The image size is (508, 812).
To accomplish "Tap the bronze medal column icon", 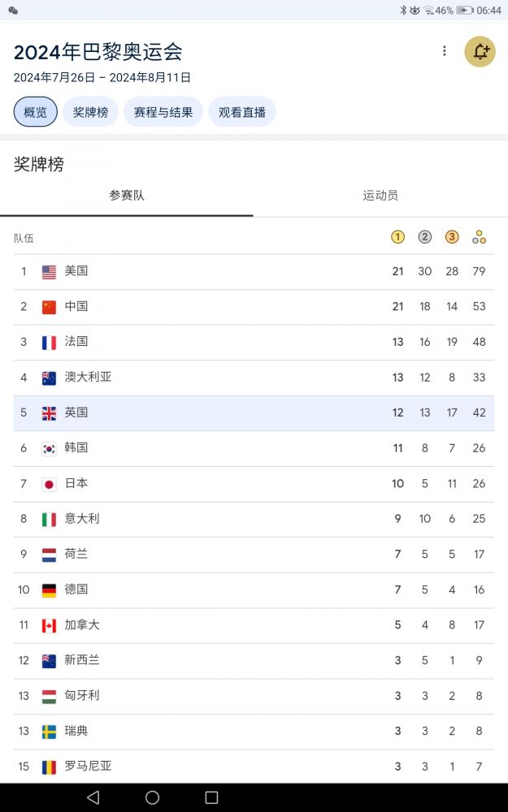I will coord(452,237).
